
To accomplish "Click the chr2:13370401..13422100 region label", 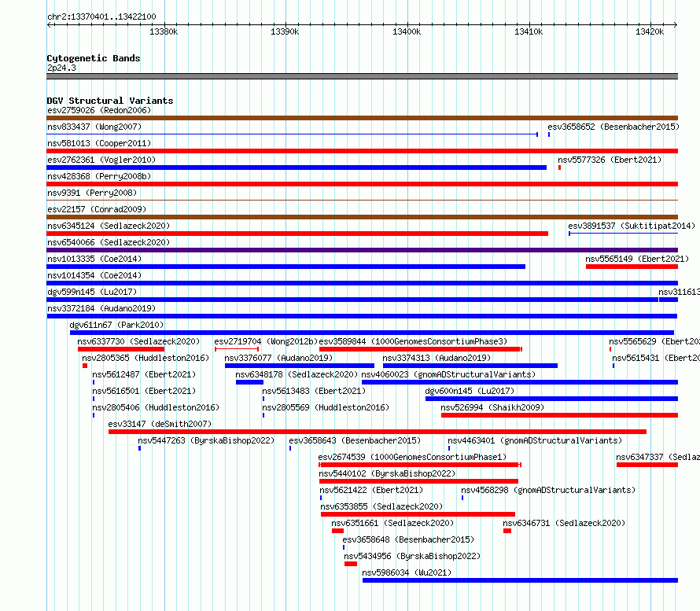I will (101, 17).
